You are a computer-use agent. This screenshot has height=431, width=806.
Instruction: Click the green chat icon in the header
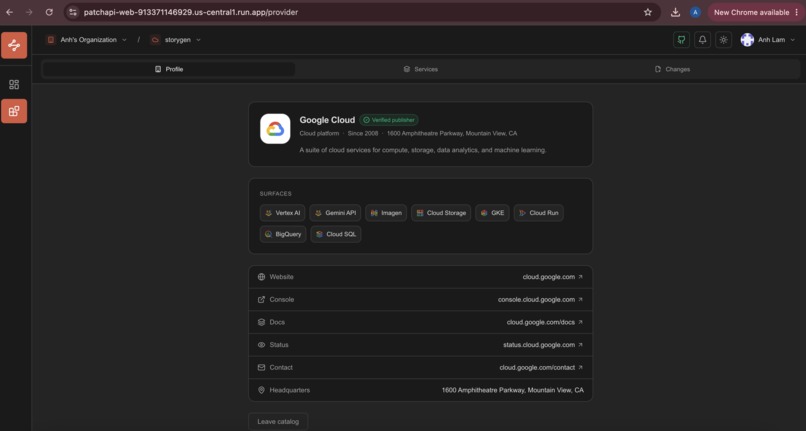pos(681,40)
